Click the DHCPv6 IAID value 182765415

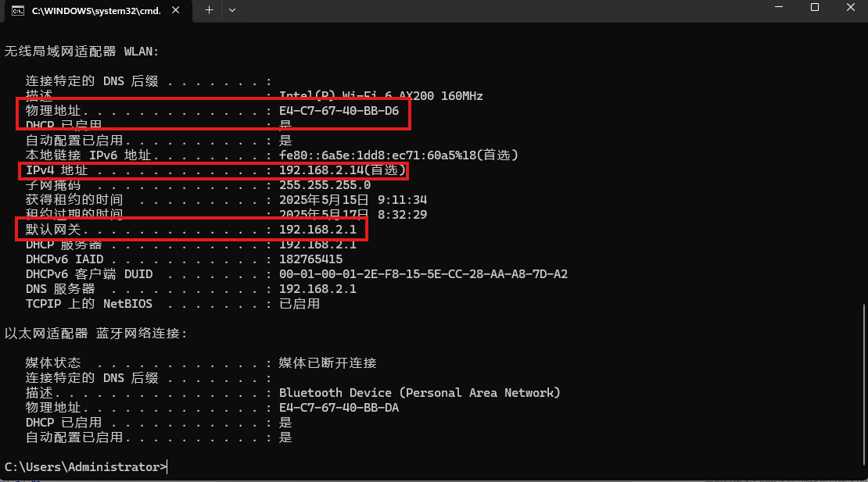coord(310,259)
